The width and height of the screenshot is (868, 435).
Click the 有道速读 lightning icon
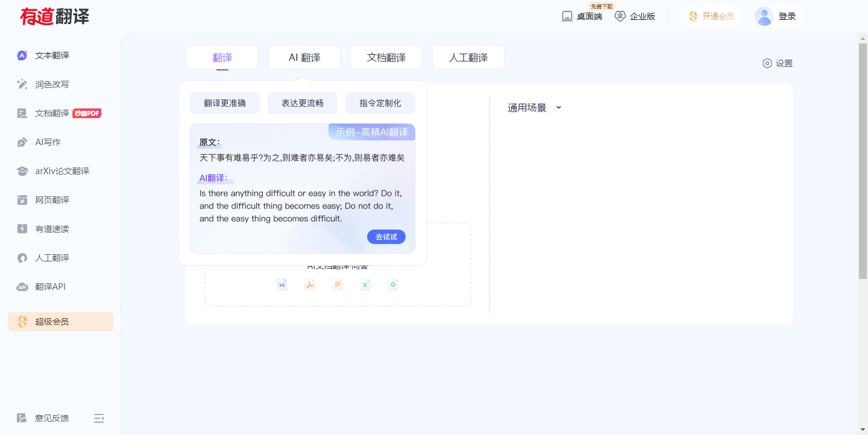(22, 229)
